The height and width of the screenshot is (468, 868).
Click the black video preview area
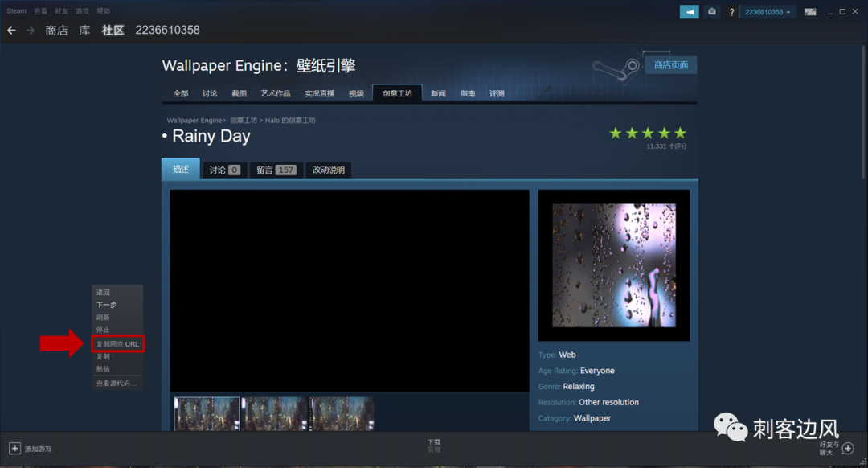tap(350, 291)
